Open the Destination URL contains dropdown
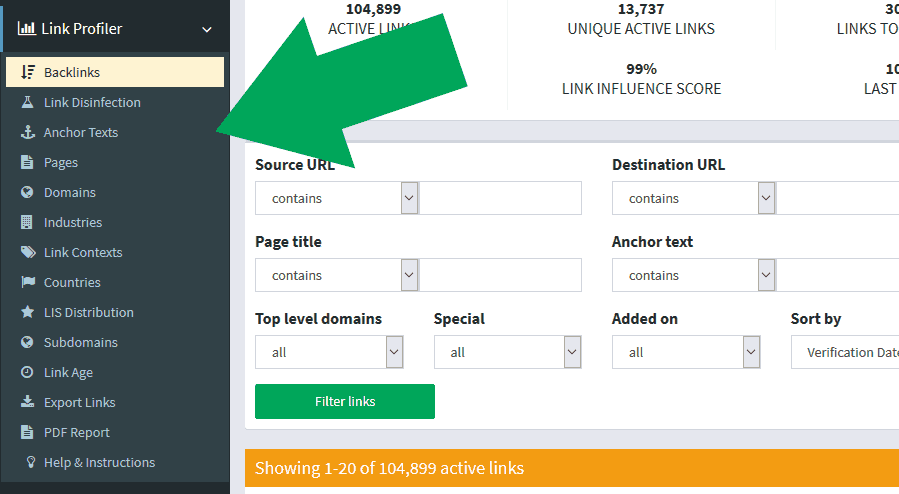 coord(694,198)
